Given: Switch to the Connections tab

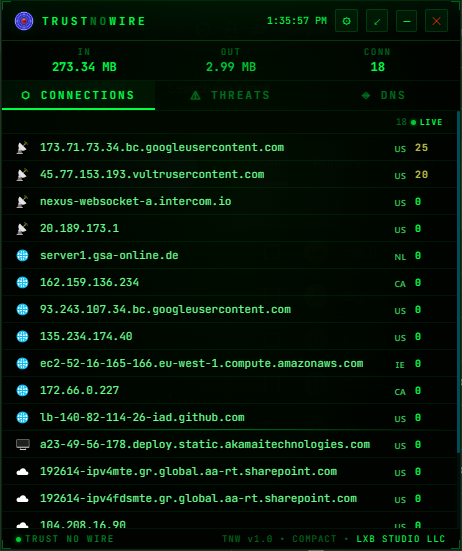Looking at the screenshot, I should pyautogui.click(x=78, y=95).
